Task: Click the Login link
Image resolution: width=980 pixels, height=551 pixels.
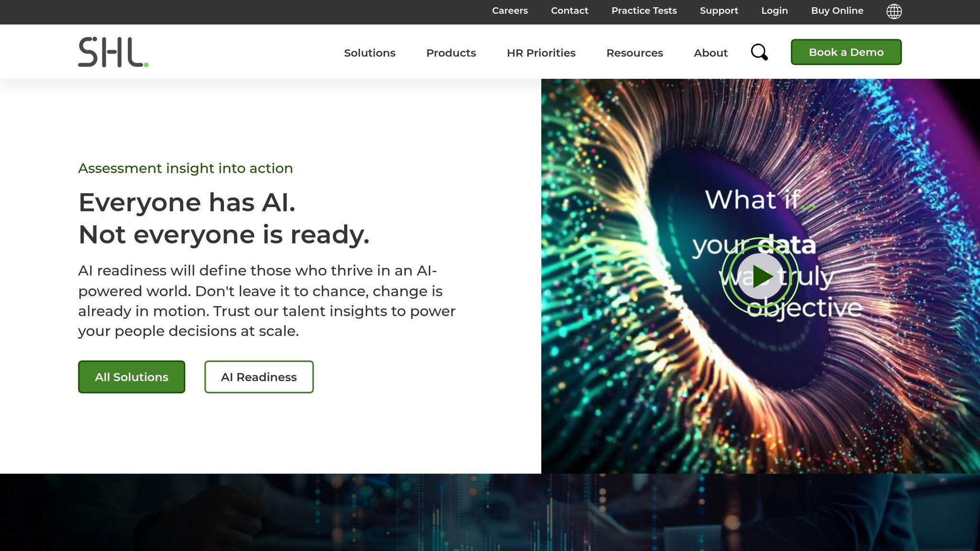Action: coord(775,11)
